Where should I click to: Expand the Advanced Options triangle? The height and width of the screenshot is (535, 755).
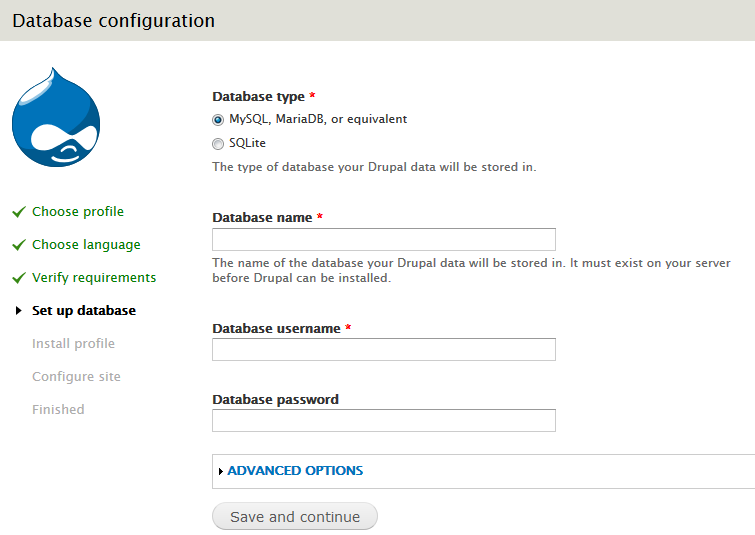(221, 471)
